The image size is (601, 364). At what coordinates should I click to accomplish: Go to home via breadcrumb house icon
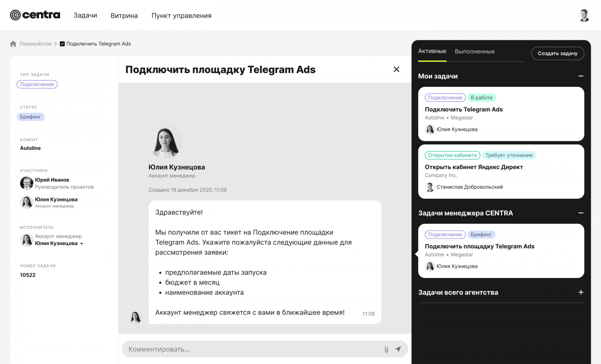[x=13, y=44]
